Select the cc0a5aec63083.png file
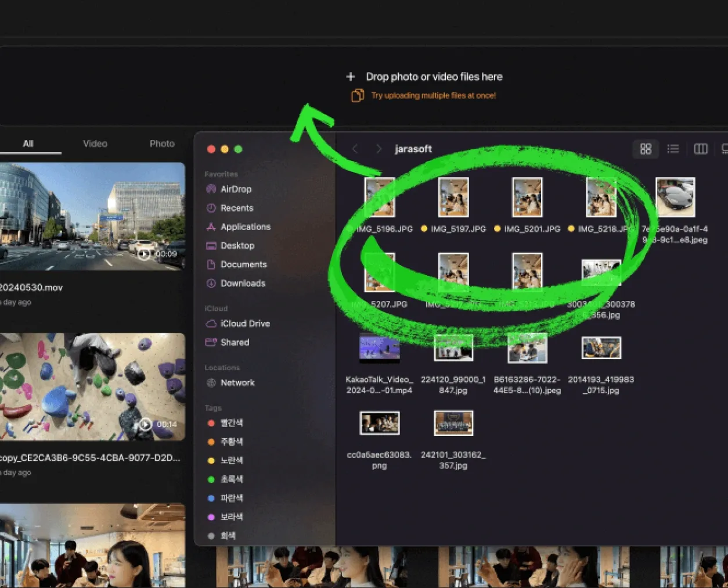This screenshot has width=728, height=588. 379,424
